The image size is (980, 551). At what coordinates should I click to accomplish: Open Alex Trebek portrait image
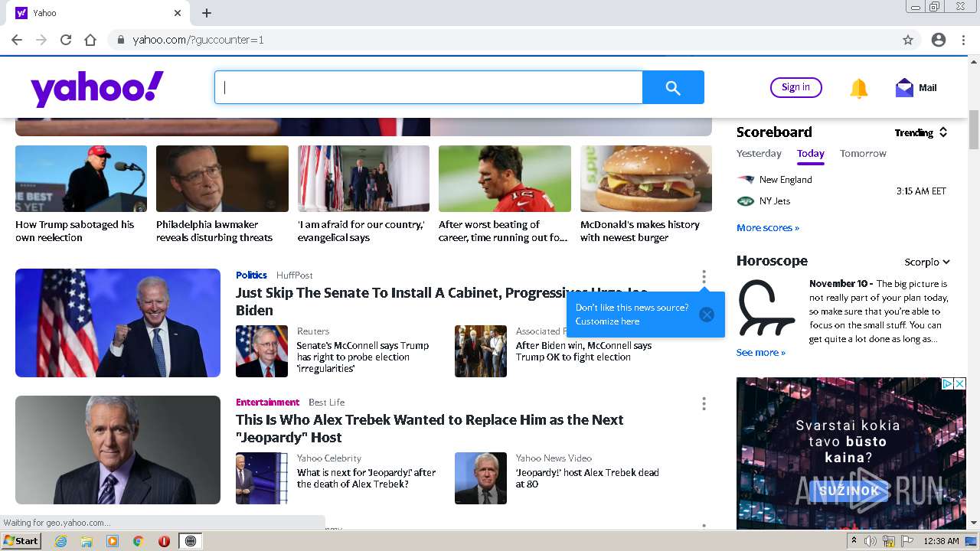tap(118, 450)
